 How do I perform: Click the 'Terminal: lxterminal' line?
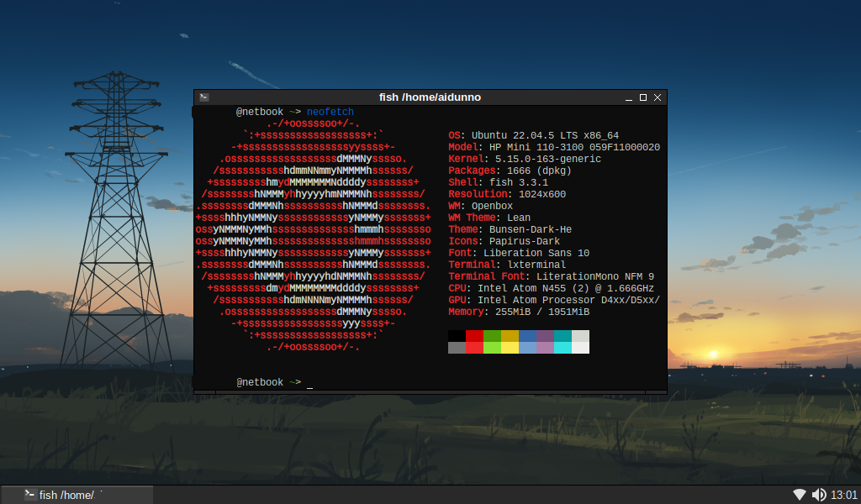507,265
